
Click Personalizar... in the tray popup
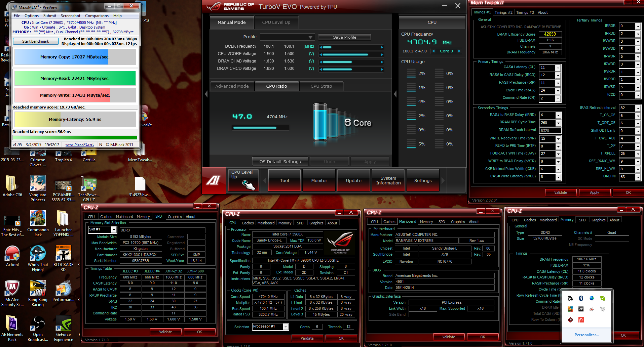click(586, 335)
